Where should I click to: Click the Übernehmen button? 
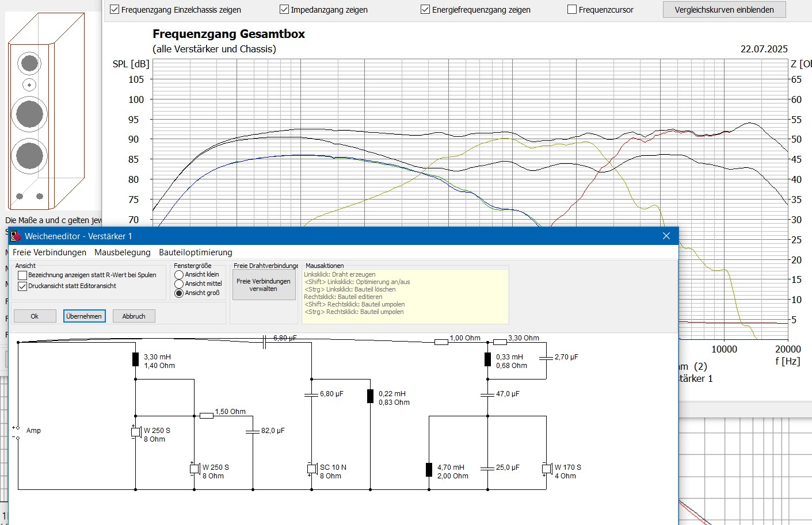(84, 316)
